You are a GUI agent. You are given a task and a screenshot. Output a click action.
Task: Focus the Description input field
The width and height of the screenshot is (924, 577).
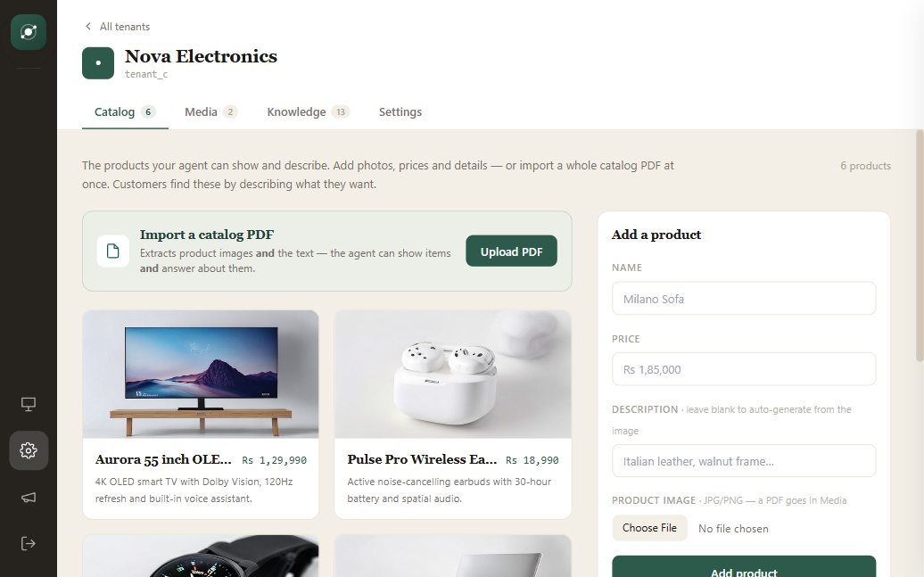[744, 461]
